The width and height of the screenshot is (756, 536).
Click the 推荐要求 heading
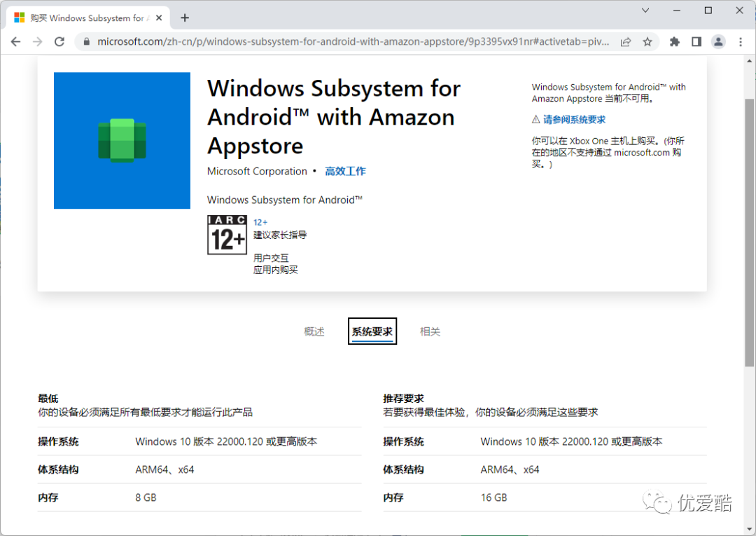click(404, 399)
